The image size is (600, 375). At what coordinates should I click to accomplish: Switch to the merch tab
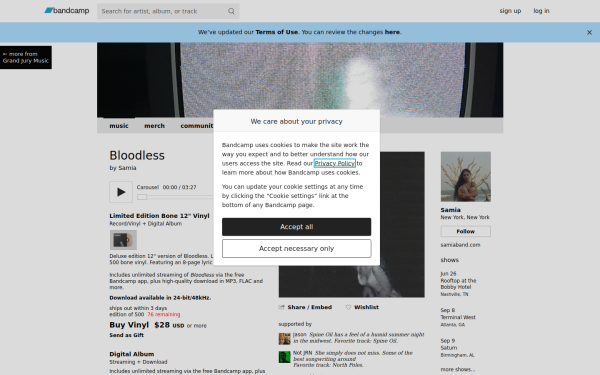tap(154, 126)
